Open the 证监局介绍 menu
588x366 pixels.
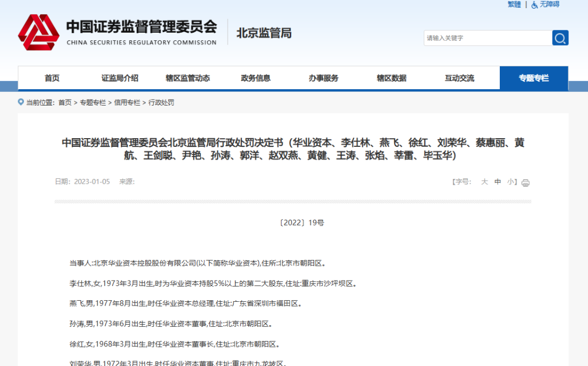[120, 78]
